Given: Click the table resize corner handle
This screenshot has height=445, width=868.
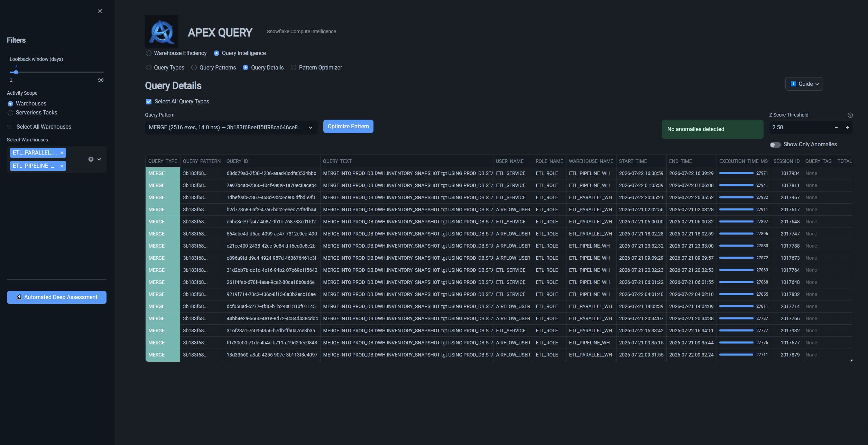Looking at the screenshot, I should point(851,361).
